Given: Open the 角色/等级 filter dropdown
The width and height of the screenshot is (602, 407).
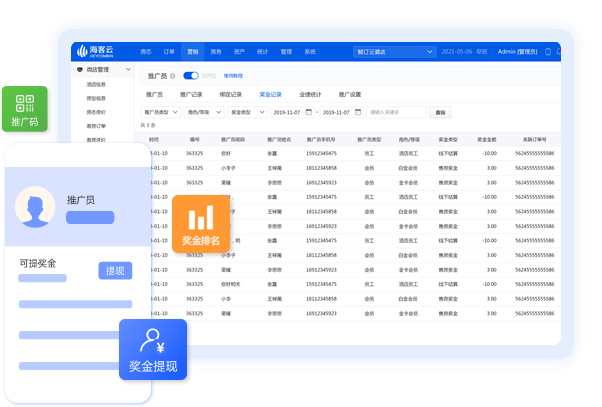Looking at the screenshot, I should coord(206,112).
